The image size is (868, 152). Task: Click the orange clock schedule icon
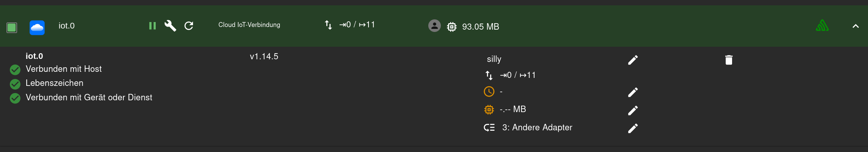tap(489, 92)
